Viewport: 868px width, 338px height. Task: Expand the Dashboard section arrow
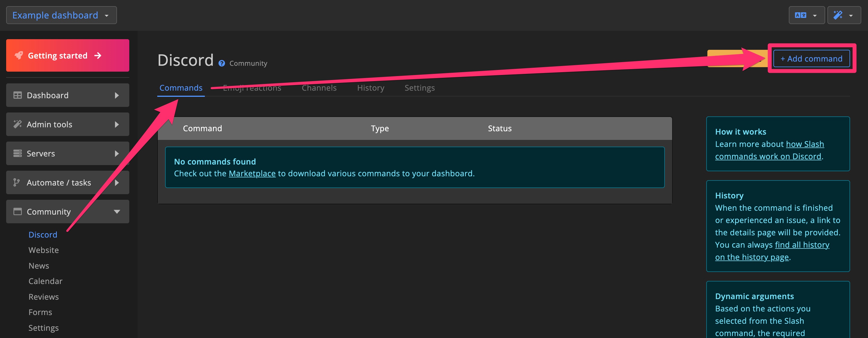coord(117,95)
